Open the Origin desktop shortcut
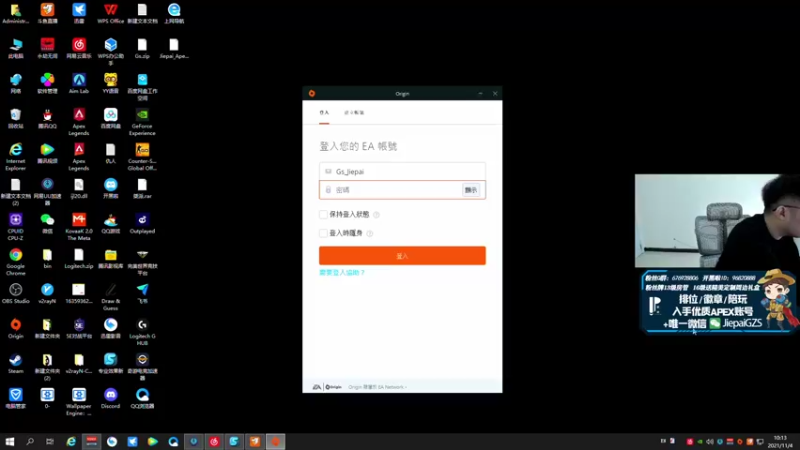800x450 pixels. click(x=16, y=329)
